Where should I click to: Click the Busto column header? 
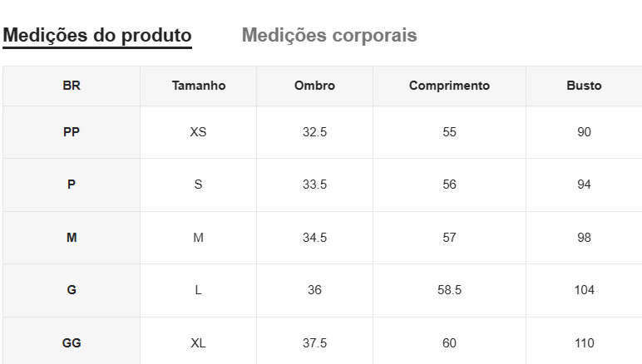[584, 86]
